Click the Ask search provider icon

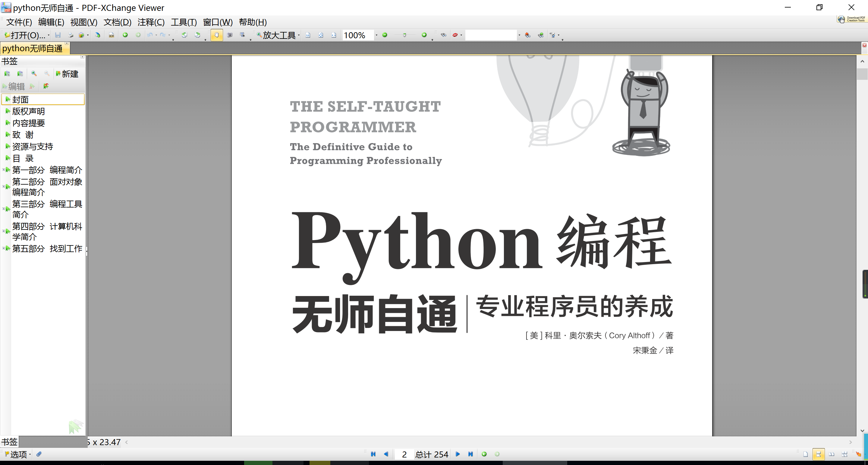click(x=455, y=35)
